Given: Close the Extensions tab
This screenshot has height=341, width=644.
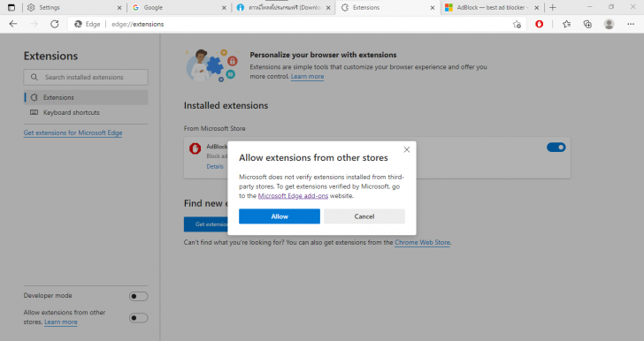Looking at the screenshot, I should [x=432, y=8].
